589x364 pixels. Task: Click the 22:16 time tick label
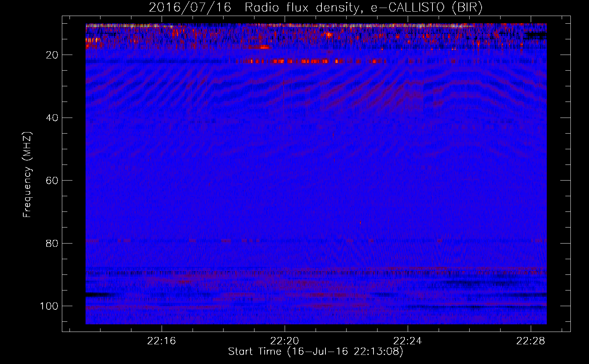(x=161, y=341)
